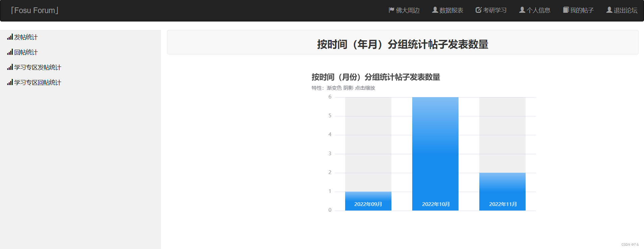Click the user icon beside 数据报表

tap(435, 10)
